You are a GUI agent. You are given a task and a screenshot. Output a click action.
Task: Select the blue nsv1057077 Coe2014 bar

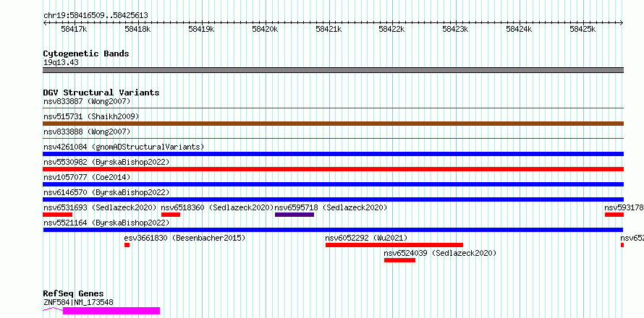[333, 184]
